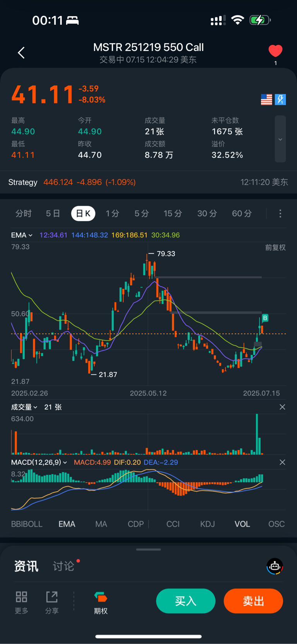Tap the sleep focus bed icon
The height and width of the screenshot is (644, 297).
point(72,20)
